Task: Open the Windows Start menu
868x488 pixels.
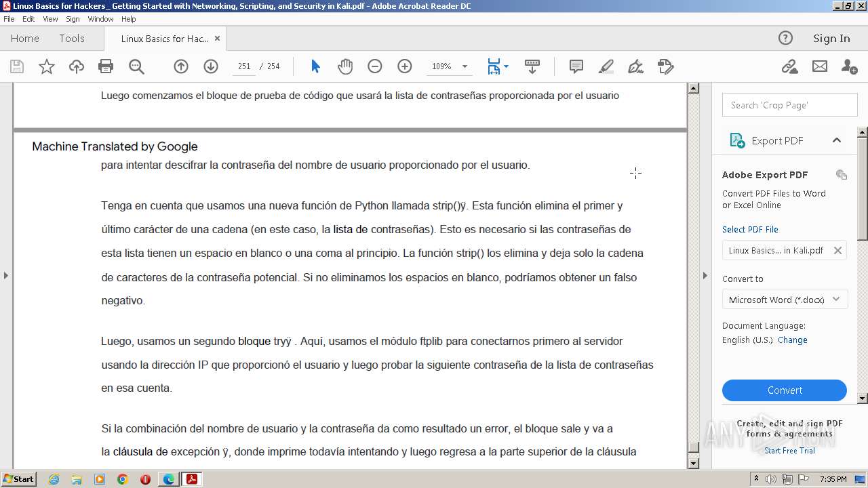Action: point(18,479)
